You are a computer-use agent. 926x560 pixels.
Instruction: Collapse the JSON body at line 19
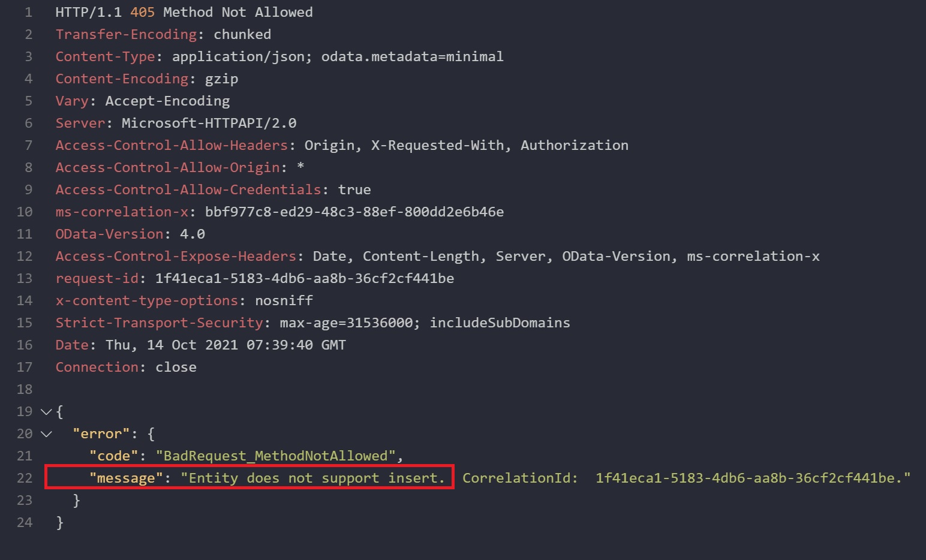pyautogui.click(x=46, y=412)
